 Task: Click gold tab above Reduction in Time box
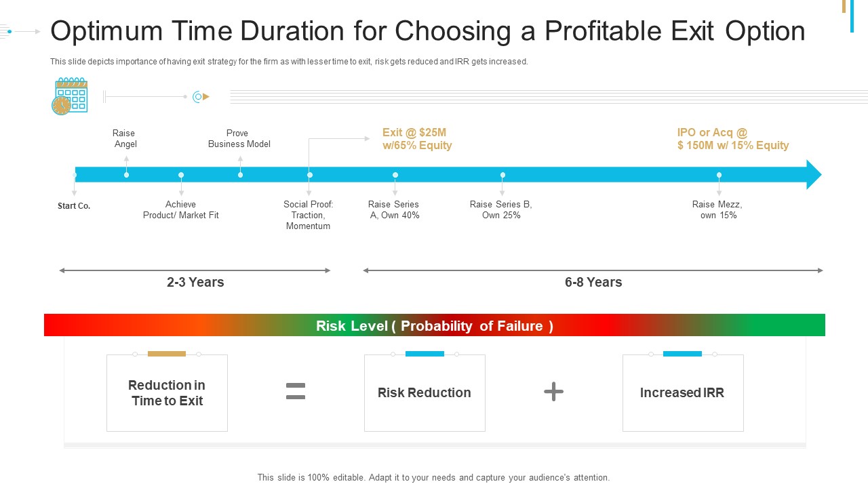pos(167,354)
